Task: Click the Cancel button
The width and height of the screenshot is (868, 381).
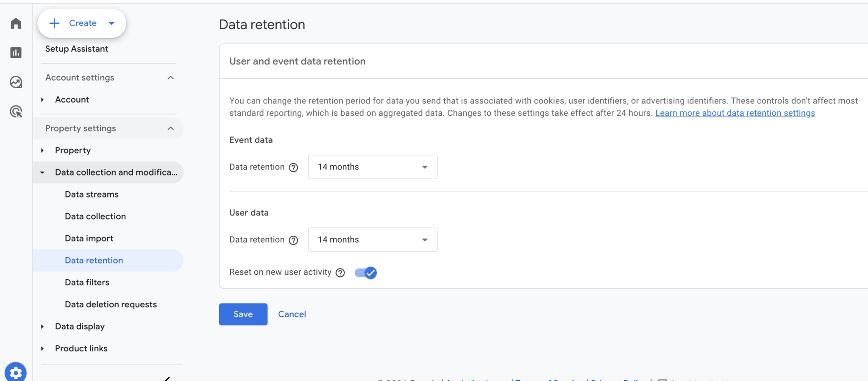Action: [x=292, y=314]
